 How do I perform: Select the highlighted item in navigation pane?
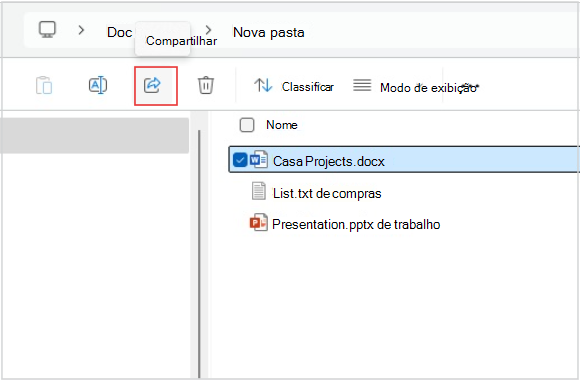click(x=94, y=135)
